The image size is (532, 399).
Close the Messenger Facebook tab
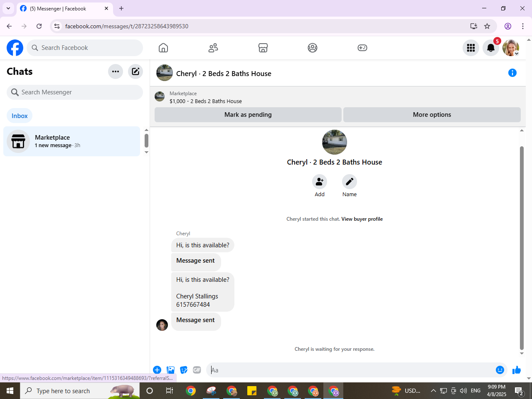coord(106,8)
